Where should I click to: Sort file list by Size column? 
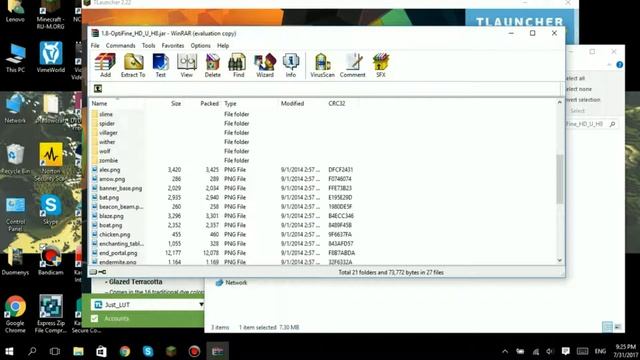pyautogui.click(x=176, y=104)
